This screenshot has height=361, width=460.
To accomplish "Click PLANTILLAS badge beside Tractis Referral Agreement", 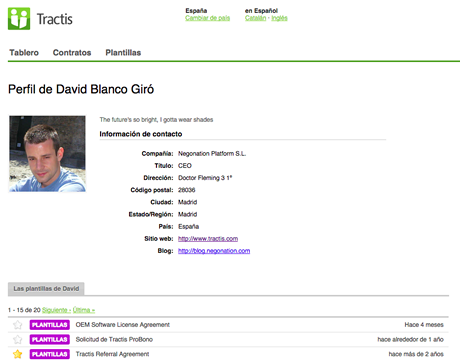I will point(50,354).
